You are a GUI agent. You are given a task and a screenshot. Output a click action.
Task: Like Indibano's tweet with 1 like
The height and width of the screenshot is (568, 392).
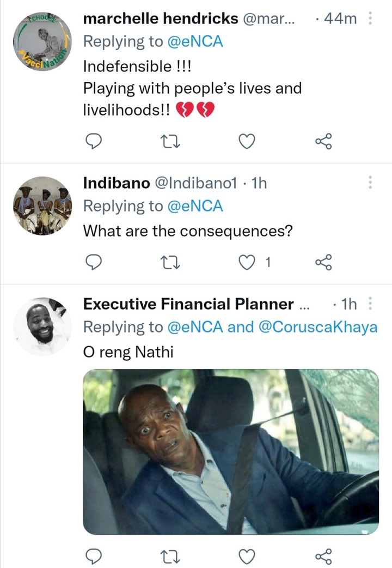point(254,262)
